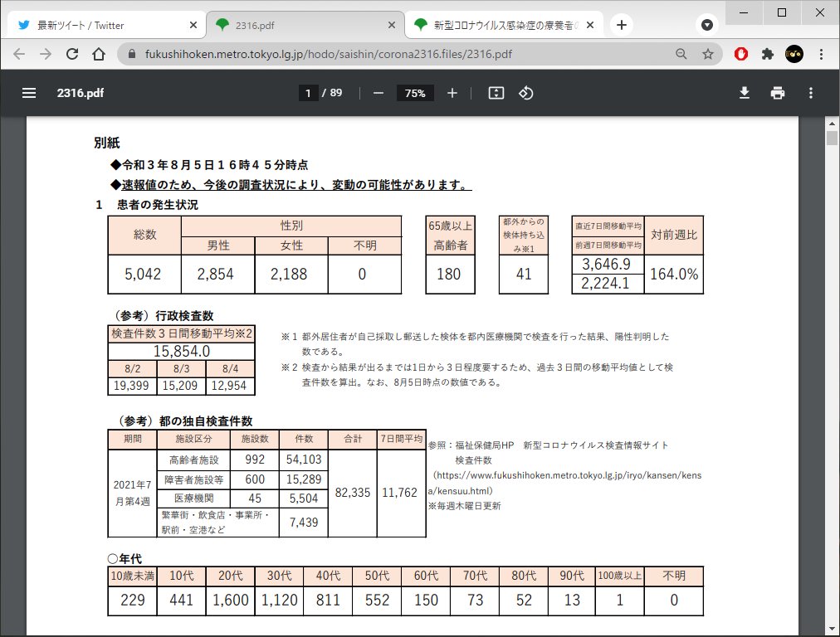Screen dimensions: 840x637
Task: Click the 別紙 heading text
Action: click(x=106, y=143)
